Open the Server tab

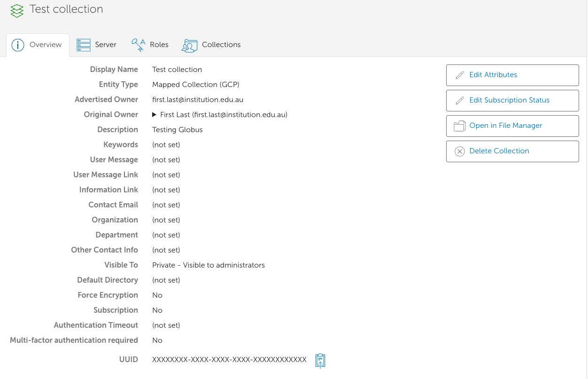97,45
